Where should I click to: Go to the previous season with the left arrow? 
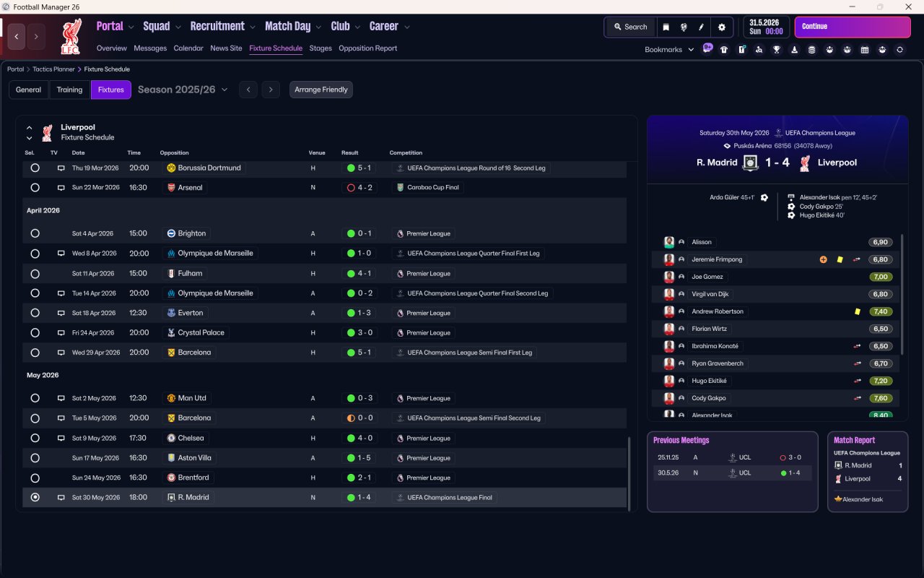[x=248, y=90]
